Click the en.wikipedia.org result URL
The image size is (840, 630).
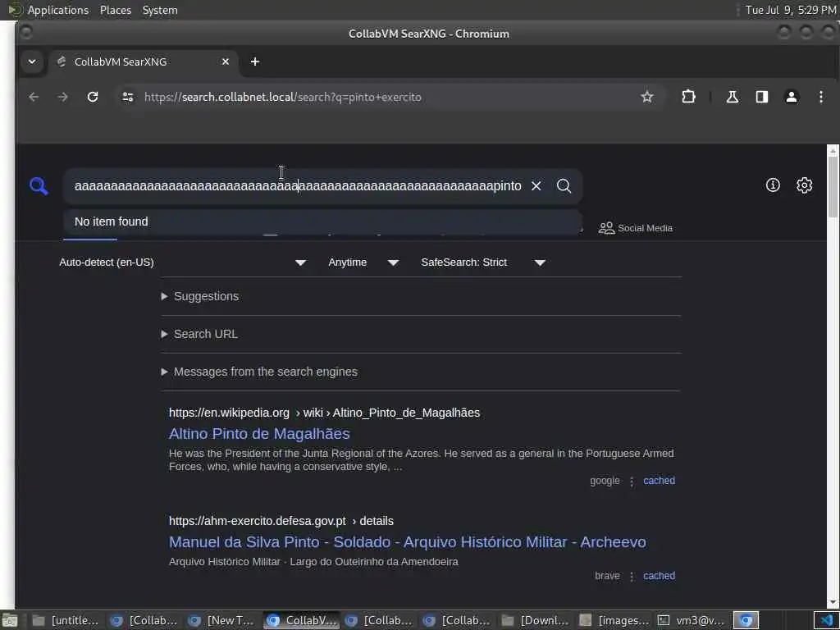click(x=324, y=413)
